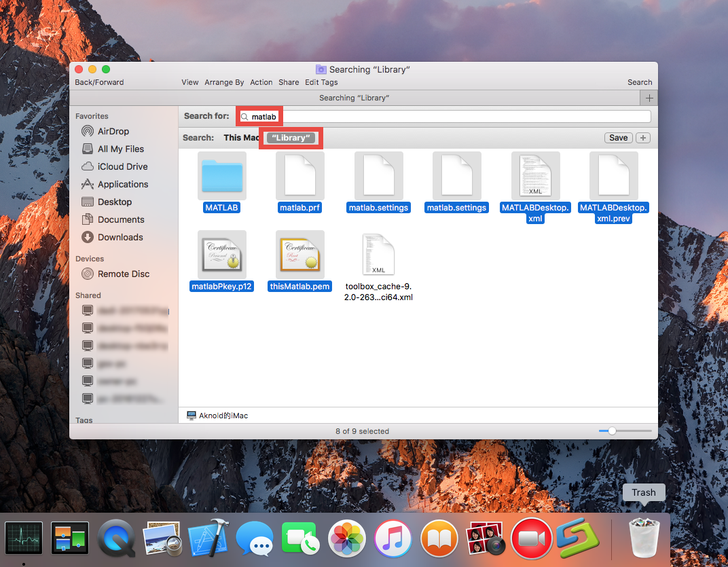Click the plus button to add search criteria
Image resolution: width=728 pixels, height=567 pixels.
(x=642, y=137)
